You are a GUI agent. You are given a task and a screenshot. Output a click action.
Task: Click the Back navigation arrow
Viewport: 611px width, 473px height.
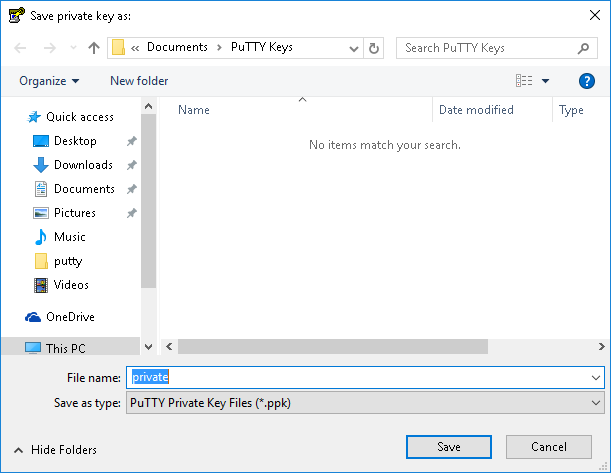20,48
